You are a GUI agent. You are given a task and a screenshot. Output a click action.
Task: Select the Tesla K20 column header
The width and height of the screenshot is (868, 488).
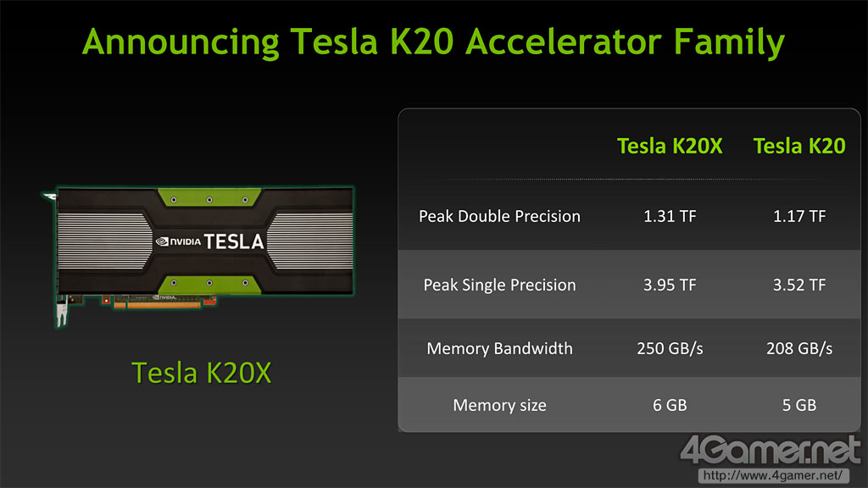tap(799, 146)
